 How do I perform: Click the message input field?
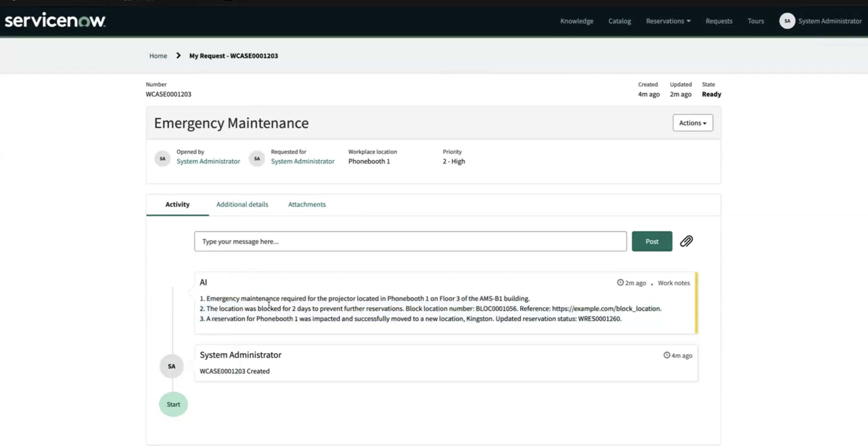[410, 241]
